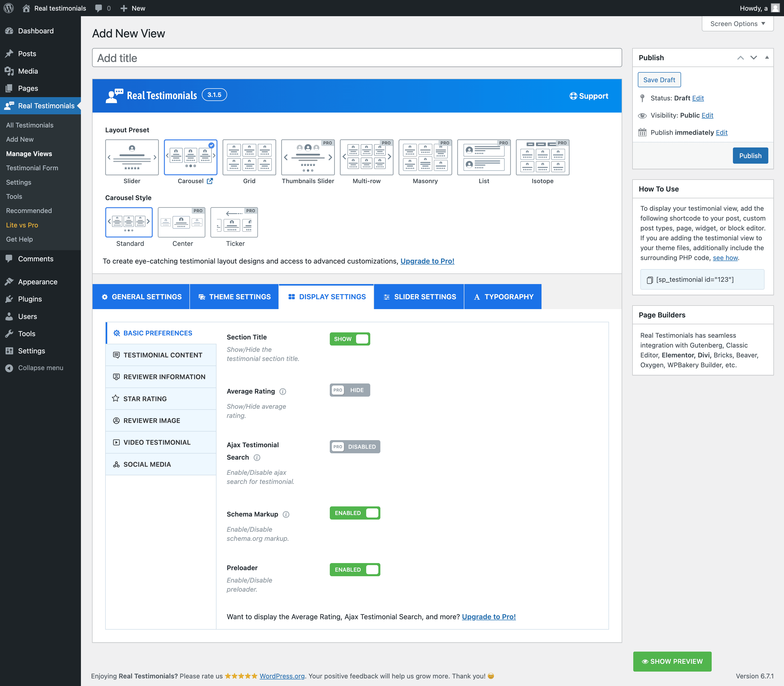The width and height of the screenshot is (784, 686).
Task: Select the Carousel layout preset
Action: [x=191, y=157]
